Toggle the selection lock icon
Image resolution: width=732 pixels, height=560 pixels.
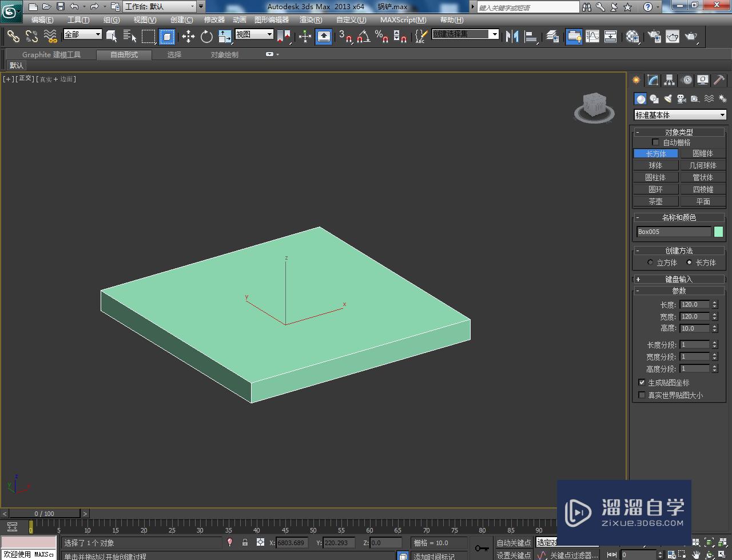click(245, 543)
